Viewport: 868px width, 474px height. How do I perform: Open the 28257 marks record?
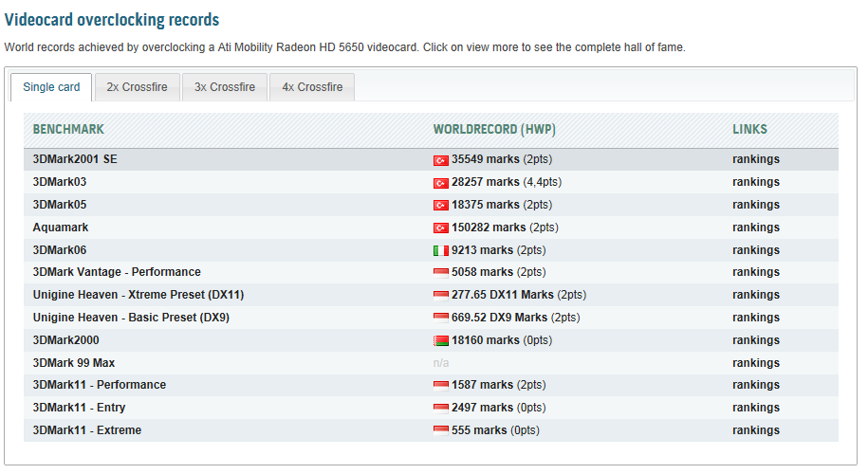point(486,182)
